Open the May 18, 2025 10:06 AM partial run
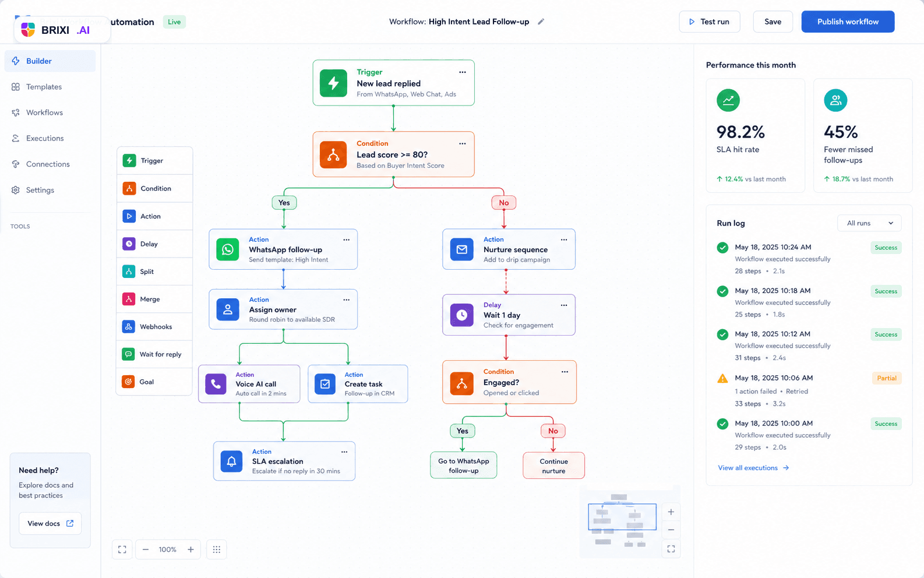 (809, 390)
